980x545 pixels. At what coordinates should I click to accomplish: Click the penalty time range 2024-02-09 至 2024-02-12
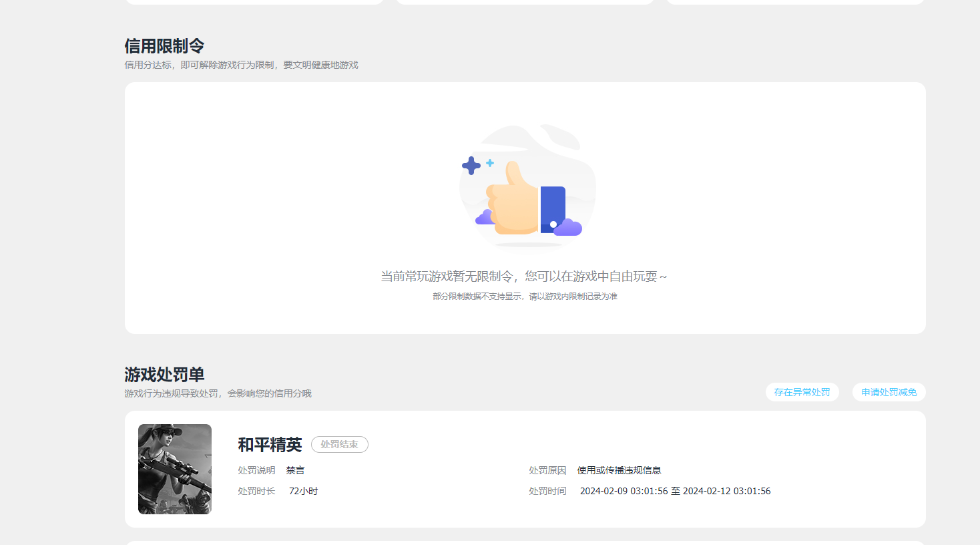tap(675, 491)
